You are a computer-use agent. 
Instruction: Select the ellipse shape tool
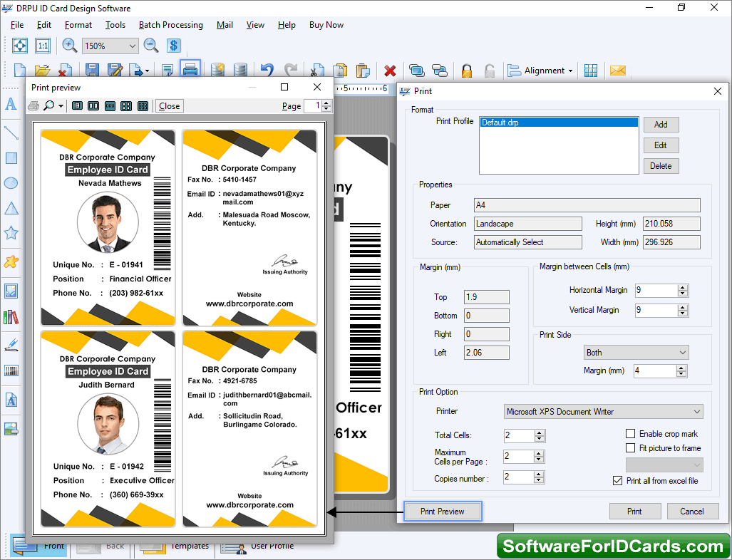point(11,183)
